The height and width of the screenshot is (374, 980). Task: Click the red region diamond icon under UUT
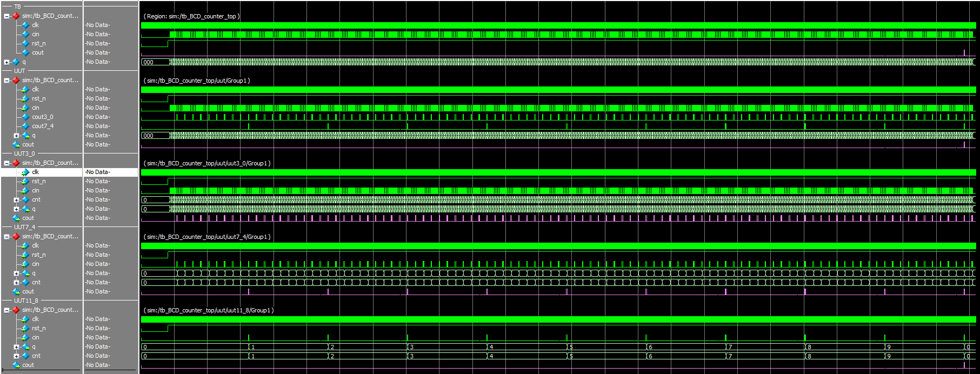(x=16, y=81)
